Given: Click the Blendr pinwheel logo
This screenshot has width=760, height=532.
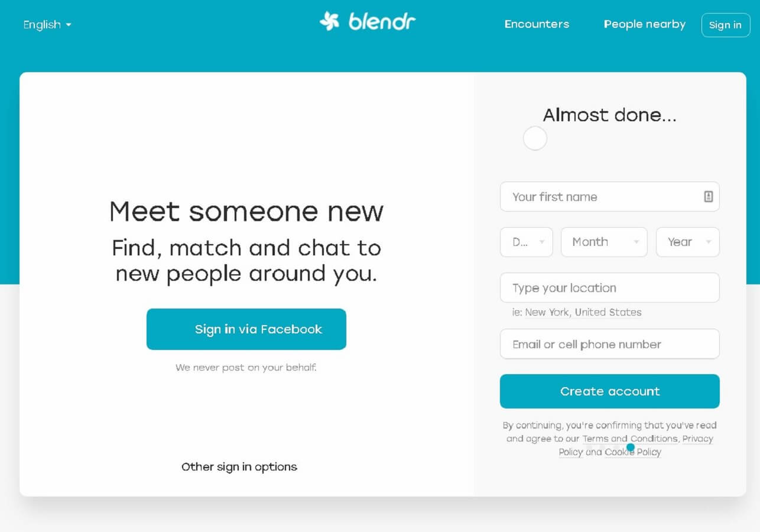Looking at the screenshot, I should tap(330, 22).
